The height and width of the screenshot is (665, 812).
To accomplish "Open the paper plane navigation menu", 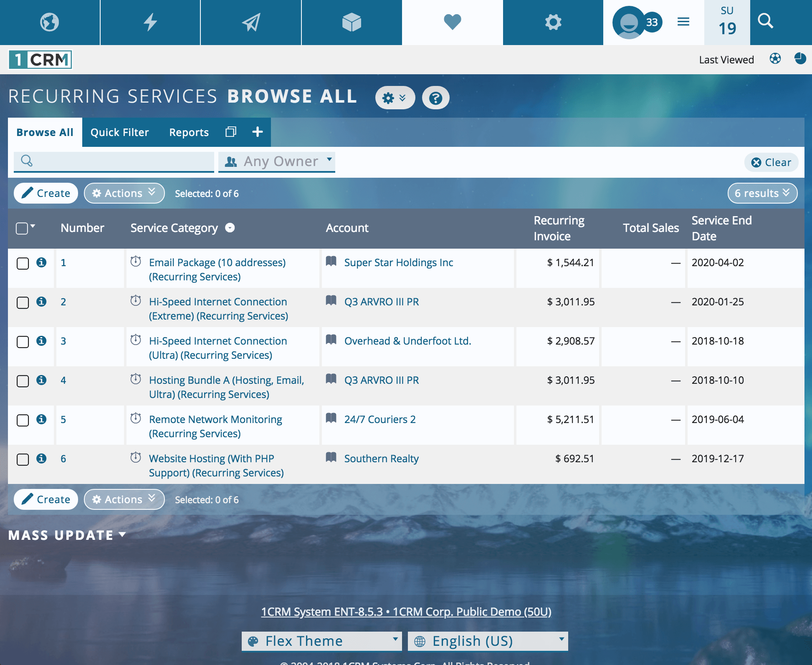I will point(251,22).
